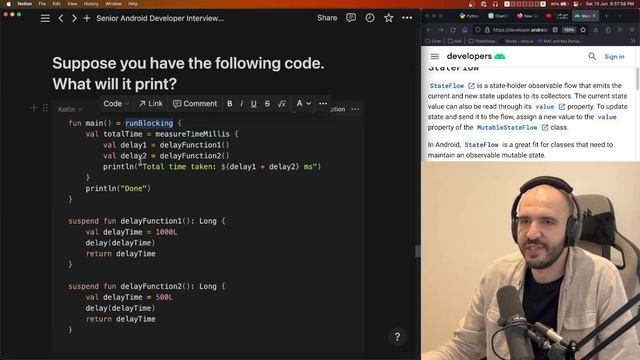640x360 pixels.
Task: Open the File menu
Action: (x=42, y=4)
